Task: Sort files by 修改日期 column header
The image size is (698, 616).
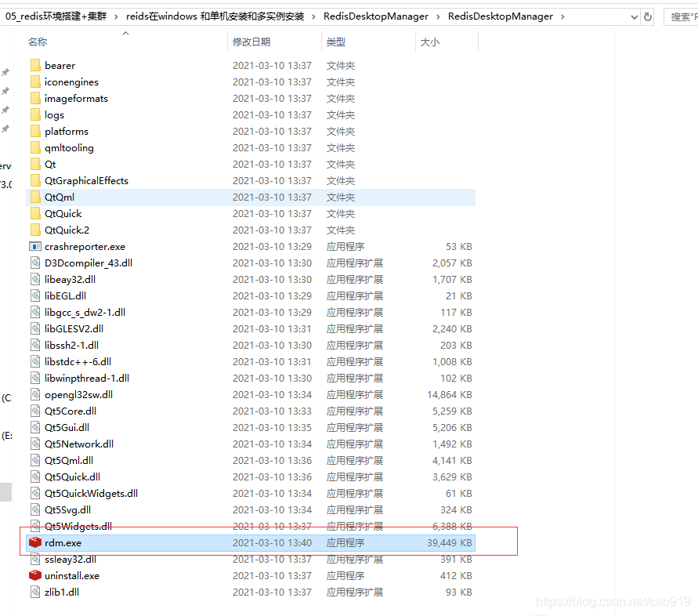Action: point(251,42)
